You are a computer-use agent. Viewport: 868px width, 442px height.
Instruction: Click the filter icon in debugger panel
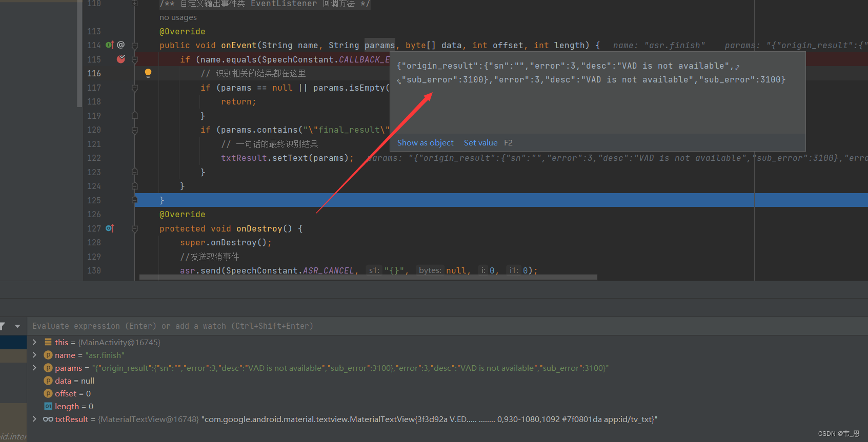tap(2, 326)
